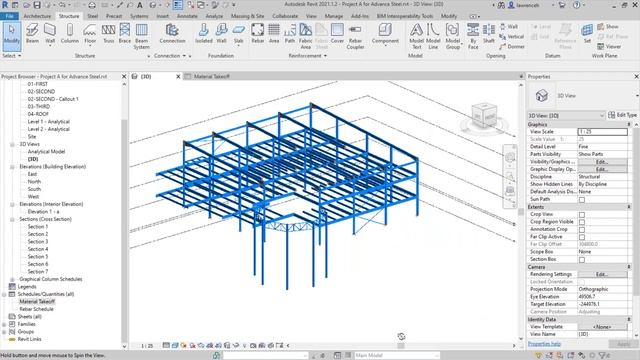Image resolution: width=640 pixels, height=360 pixels.
Task: Click Edit for Rendering Settings
Action: coord(602,275)
